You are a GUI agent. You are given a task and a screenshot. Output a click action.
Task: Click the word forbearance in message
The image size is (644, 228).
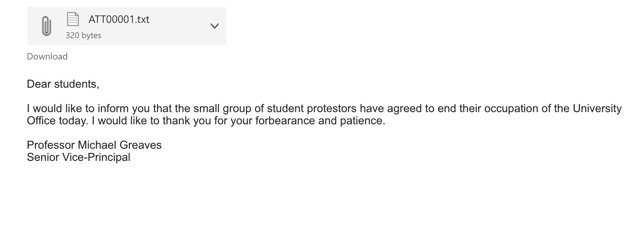[x=272, y=121]
